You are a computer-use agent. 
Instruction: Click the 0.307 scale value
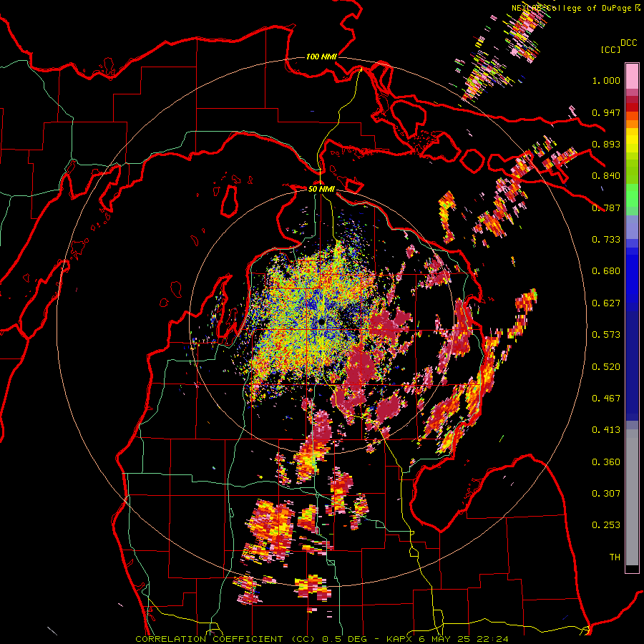(606, 494)
